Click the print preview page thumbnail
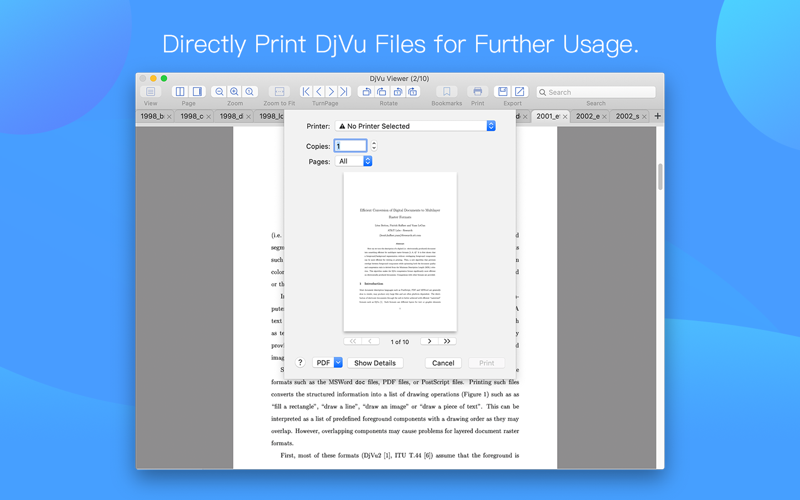The height and width of the screenshot is (500, 800). coord(400,252)
